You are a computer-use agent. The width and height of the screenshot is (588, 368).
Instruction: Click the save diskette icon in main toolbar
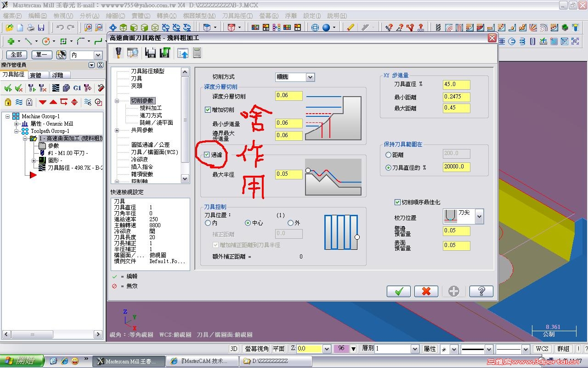click(41, 28)
